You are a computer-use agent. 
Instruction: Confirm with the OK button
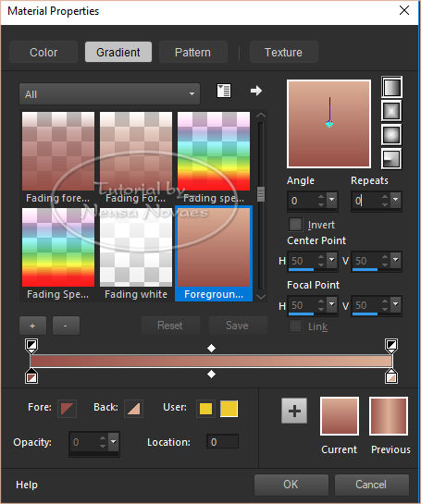291,485
